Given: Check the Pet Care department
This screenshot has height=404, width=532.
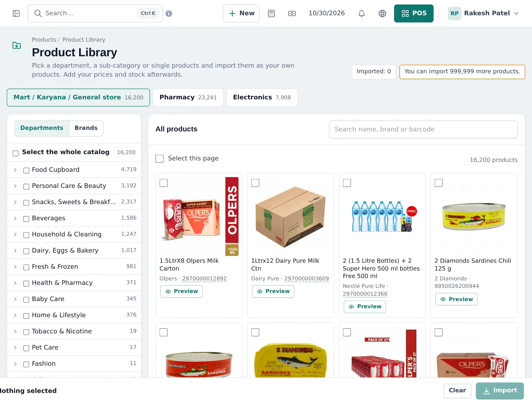Looking at the screenshot, I should tap(26, 348).
